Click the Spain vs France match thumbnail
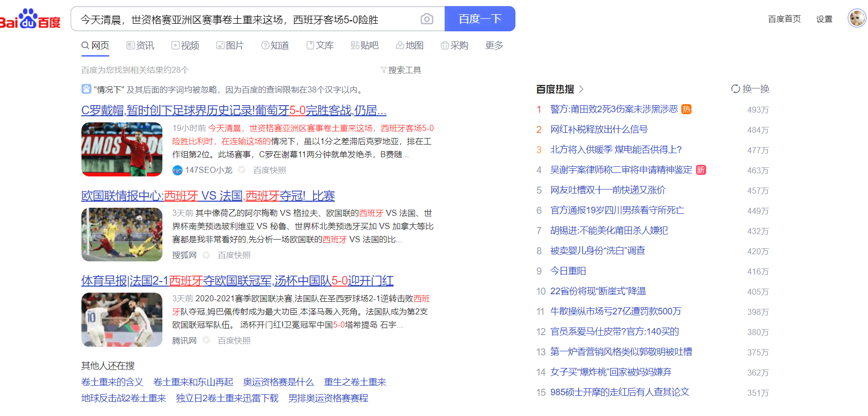 click(122, 235)
